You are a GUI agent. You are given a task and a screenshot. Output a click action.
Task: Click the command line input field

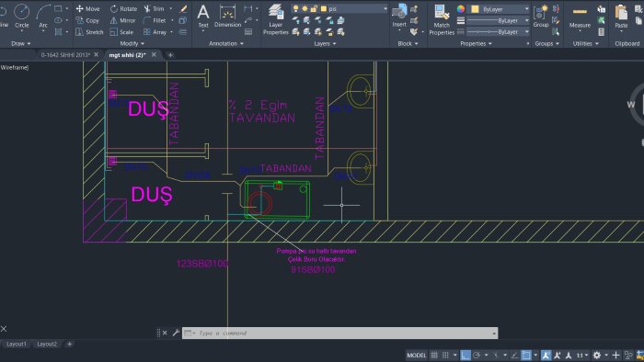tap(340, 333)
